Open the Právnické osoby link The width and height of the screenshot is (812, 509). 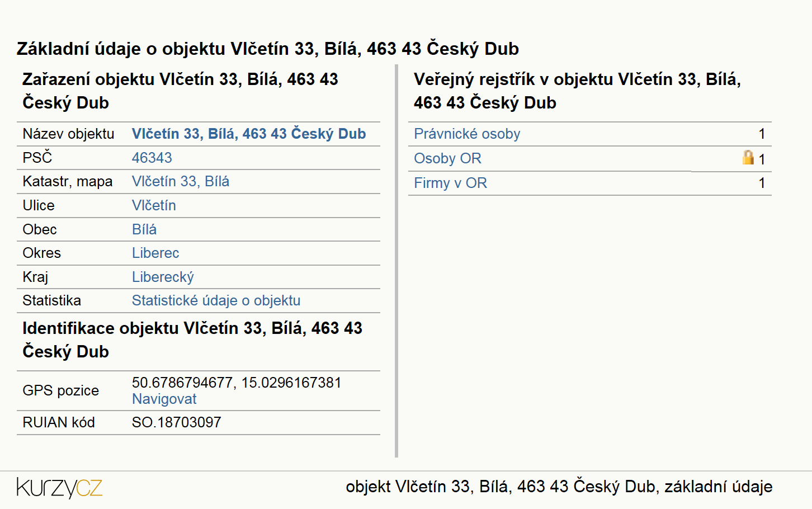click(x=467, y=134)
